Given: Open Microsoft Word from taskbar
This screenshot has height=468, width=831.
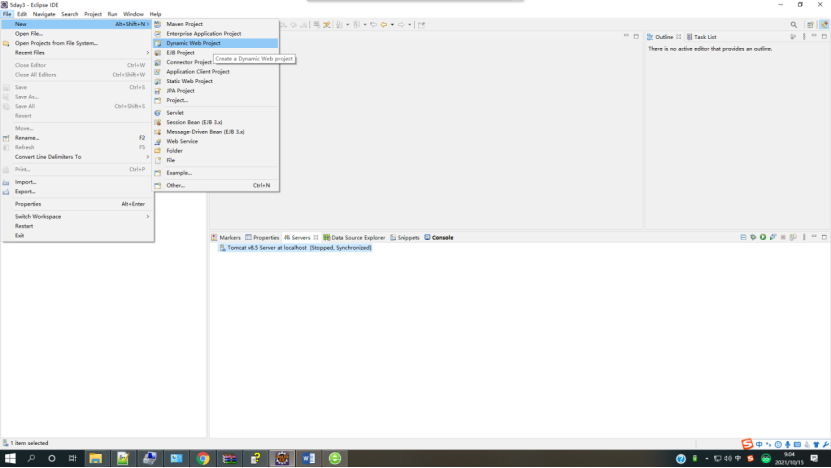Looking at the screenshot, I should coord(308,458).
